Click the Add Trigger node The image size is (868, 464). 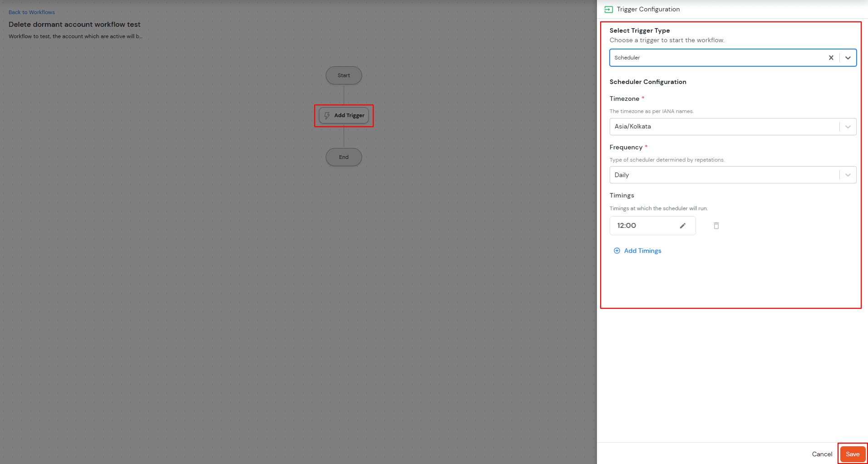pos(344,115)
